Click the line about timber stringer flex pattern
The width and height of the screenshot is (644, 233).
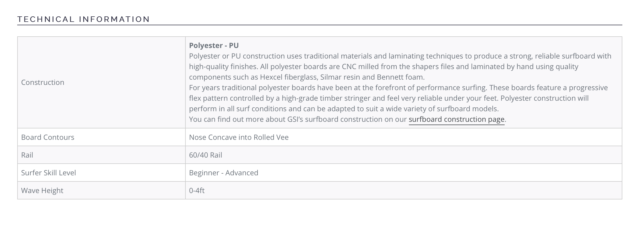pos(389,98)
